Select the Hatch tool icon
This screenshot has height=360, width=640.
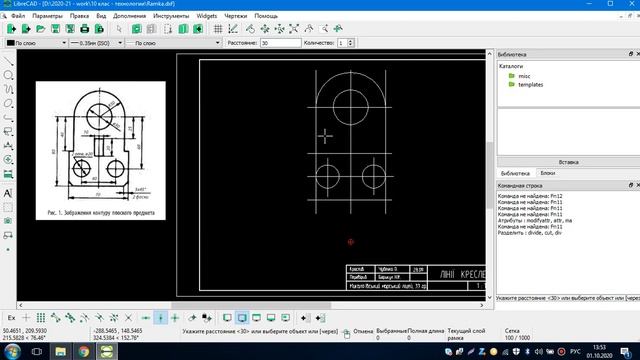(8, 208)
